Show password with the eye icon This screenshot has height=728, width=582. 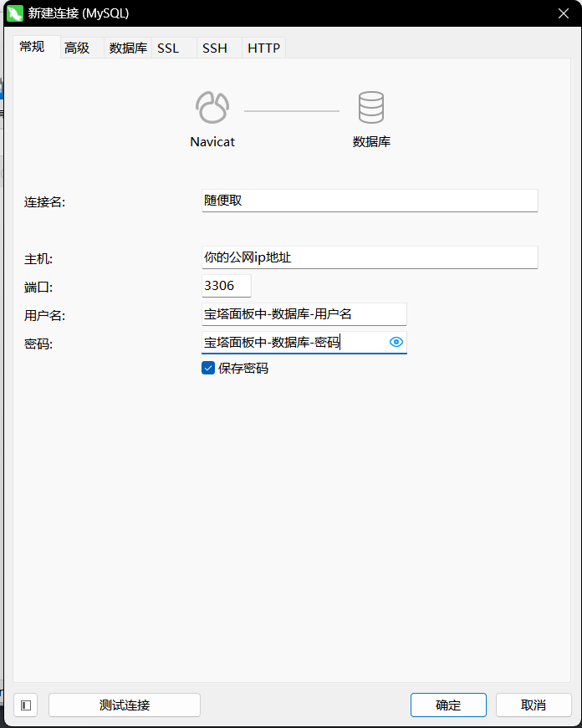pos(396,342)
